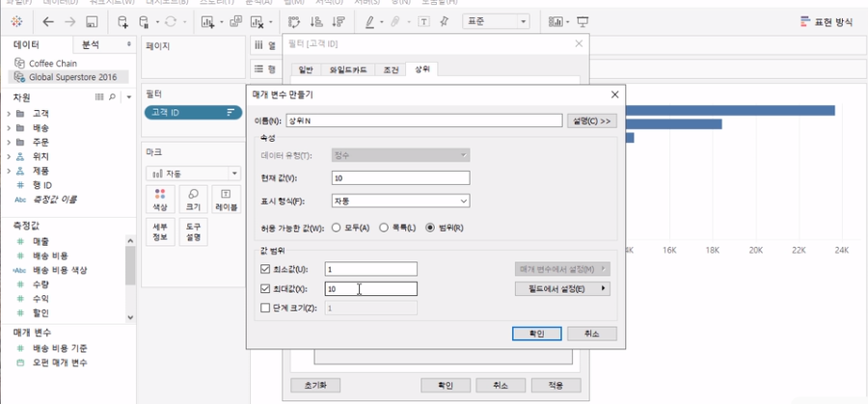Click the 고객 ID filter pill
The image size is (868, 404).
tap(193, 113)
